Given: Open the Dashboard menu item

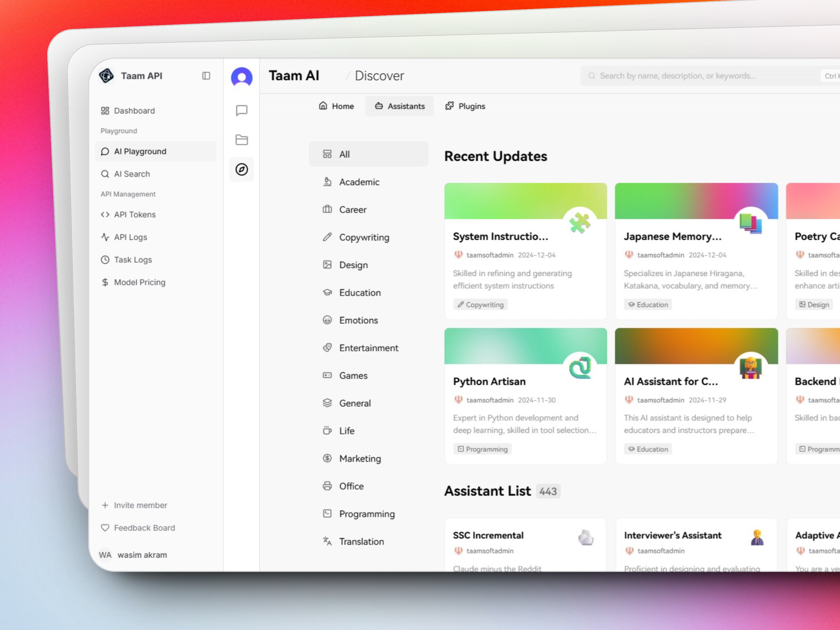Looking at the screenshot, I should 134,111.
